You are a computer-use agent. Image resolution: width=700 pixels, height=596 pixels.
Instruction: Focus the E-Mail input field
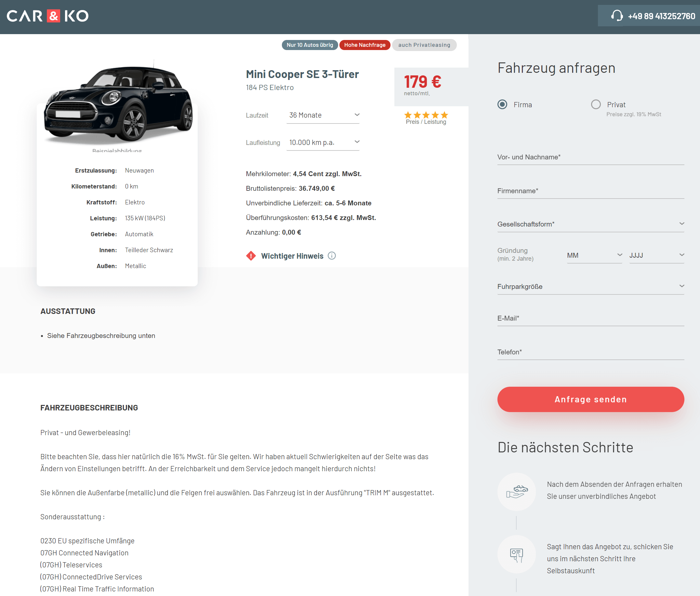point(590,318)
